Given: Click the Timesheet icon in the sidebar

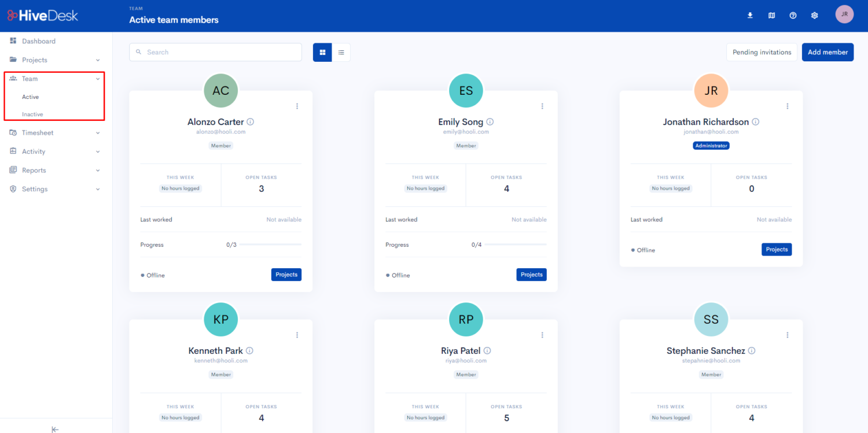Looking at the screenshot, I should [13, 132].
